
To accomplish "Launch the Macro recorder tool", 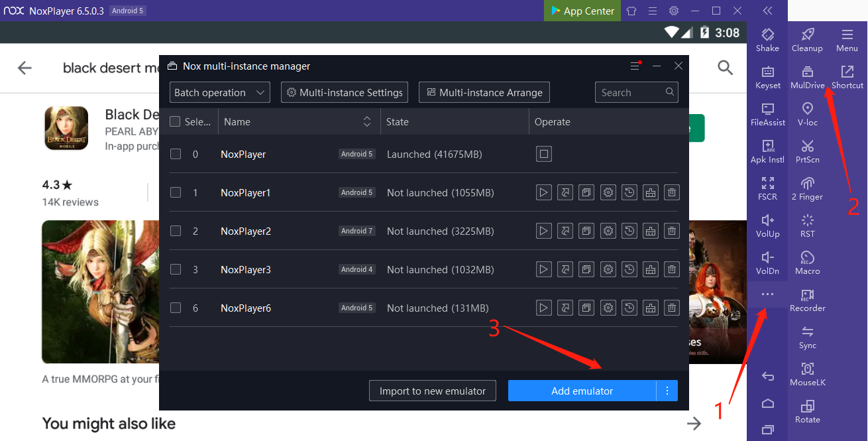I will click(807, 263).
